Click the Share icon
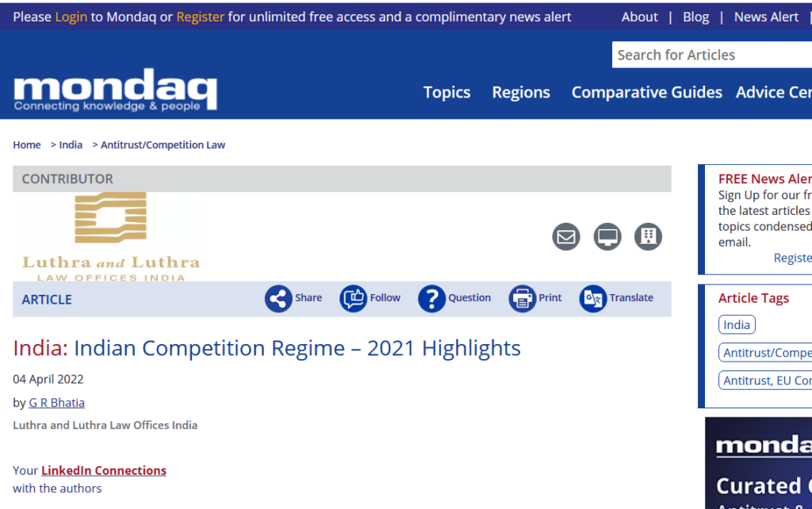 (x=278, y=299)
